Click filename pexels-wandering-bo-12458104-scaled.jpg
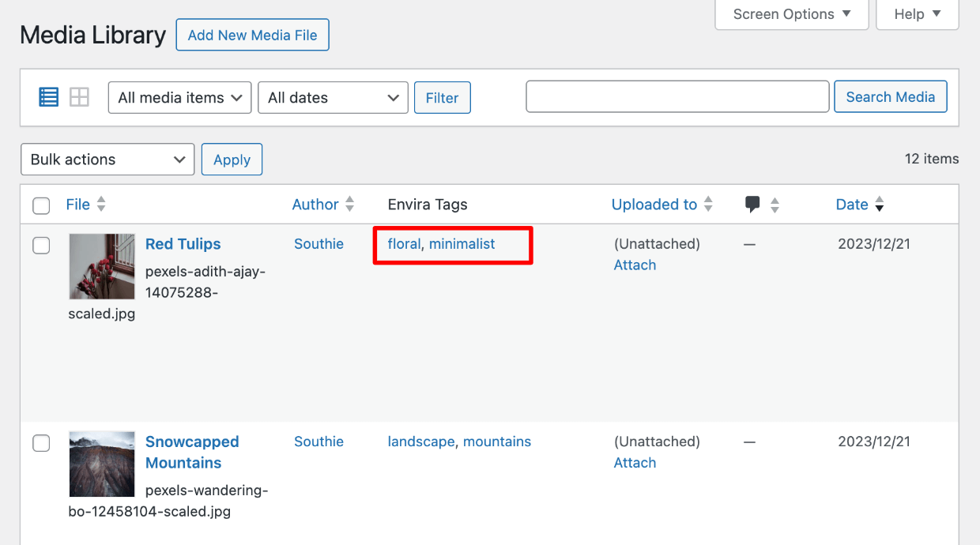The image size is (980, 545). point(169,501)
